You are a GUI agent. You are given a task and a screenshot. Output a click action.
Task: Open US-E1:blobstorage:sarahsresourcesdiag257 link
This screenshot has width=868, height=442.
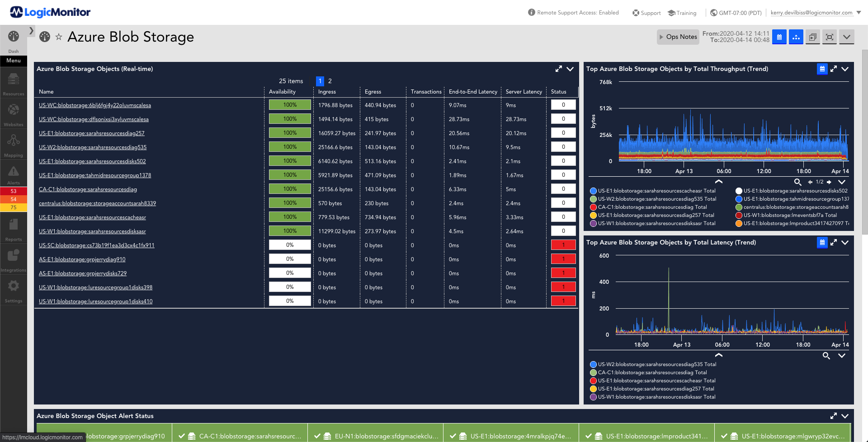pyautogui.click(x=92, y=133)
